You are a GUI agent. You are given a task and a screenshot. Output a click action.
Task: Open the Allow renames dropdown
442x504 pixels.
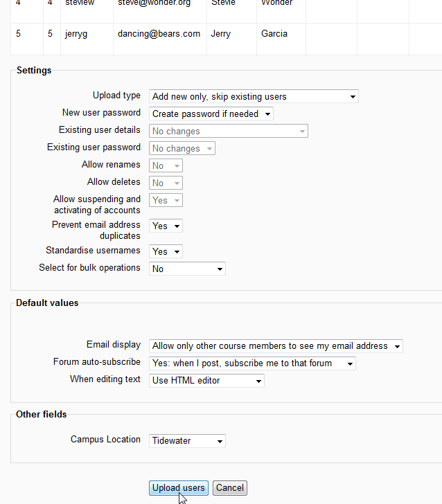(166, 165)
